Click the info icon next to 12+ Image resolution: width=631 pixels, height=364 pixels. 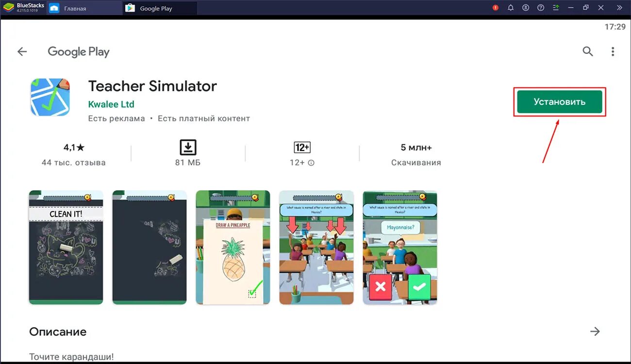coord(311,163)
